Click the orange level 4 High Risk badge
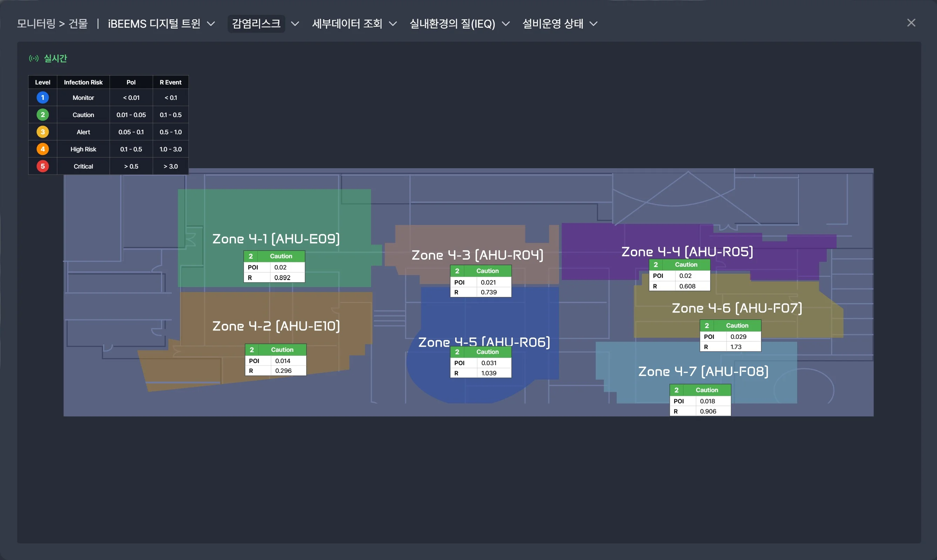937x560 pixels. point(43,149)
